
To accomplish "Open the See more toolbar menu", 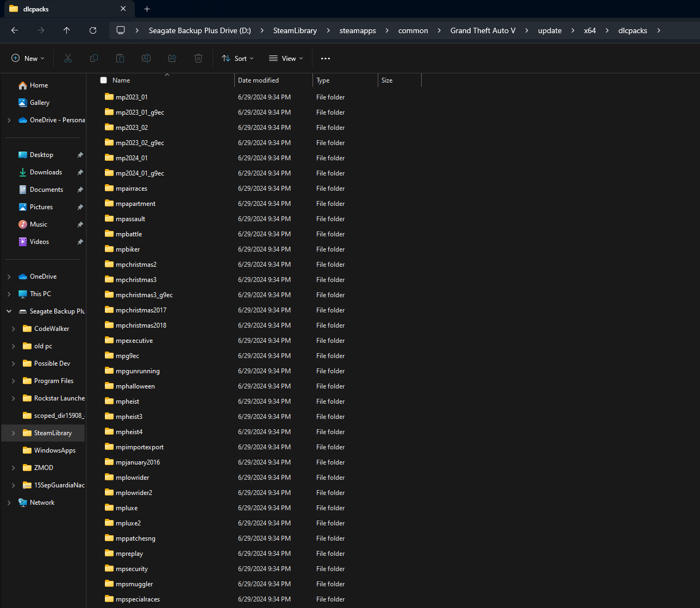I will pyautogui.click(x=325, y=58).
